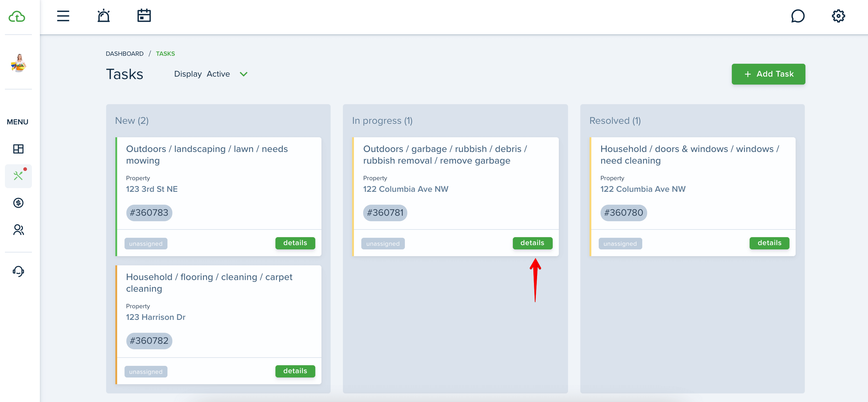Open details for task #360783
The width and height of the screenshot is (868, 402).
(x=295, y=243)
